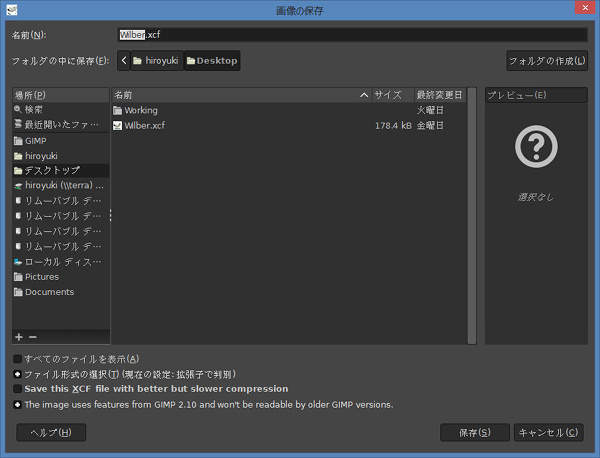Sort files by the サイズ column header
The height and width of the screenshot is (458, 600).
coord(392,95)
